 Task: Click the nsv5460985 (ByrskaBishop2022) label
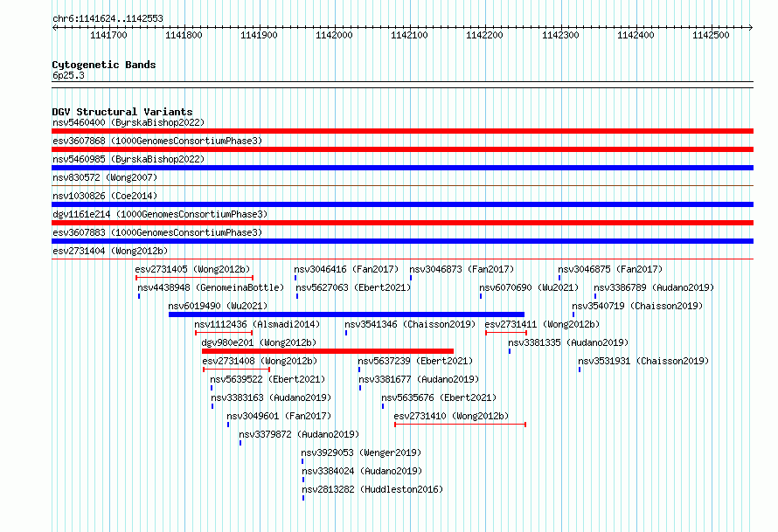pos(129,159)
